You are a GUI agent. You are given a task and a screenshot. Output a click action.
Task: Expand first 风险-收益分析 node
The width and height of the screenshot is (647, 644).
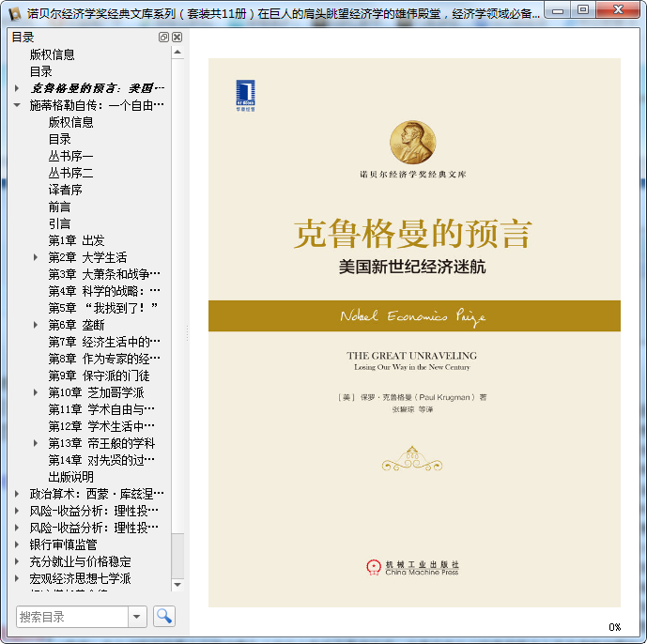click(17, 511)
